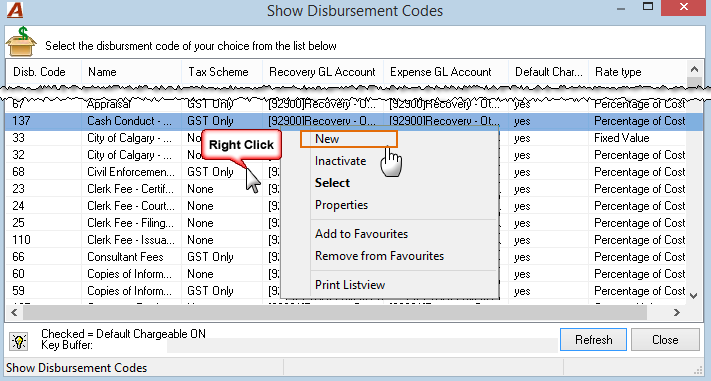Choose Properties in the context menu
The height and width of the screenshot is (381, 711).
341,205
